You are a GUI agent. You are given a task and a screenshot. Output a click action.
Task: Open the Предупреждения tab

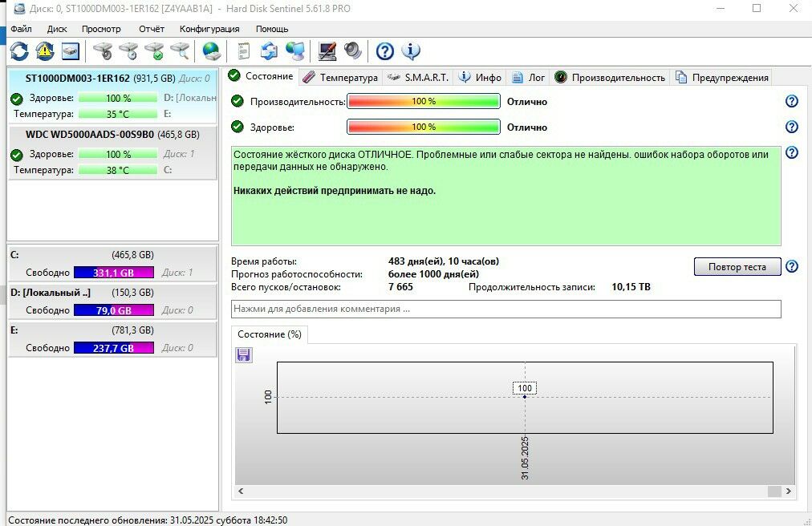point(721,78)
